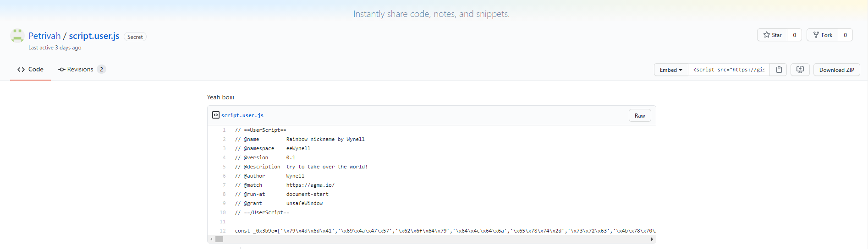The image size is (868, 249).
Task: Click the open in desktop icon
Action: point(800,70)
